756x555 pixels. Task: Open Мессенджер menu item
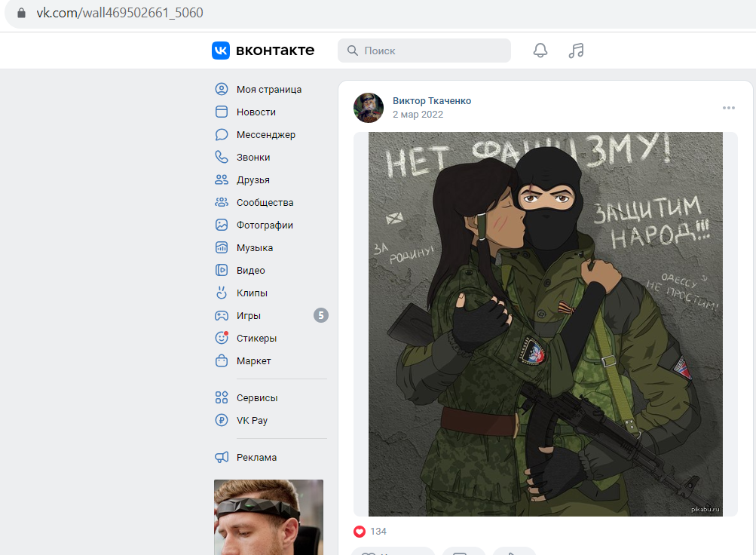[265, 134]
